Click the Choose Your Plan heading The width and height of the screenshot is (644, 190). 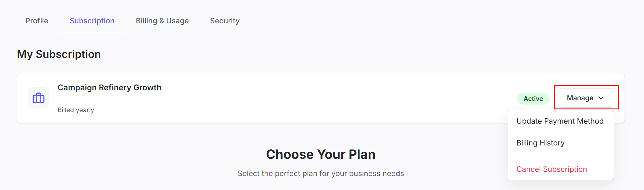[x=321, y=154]
